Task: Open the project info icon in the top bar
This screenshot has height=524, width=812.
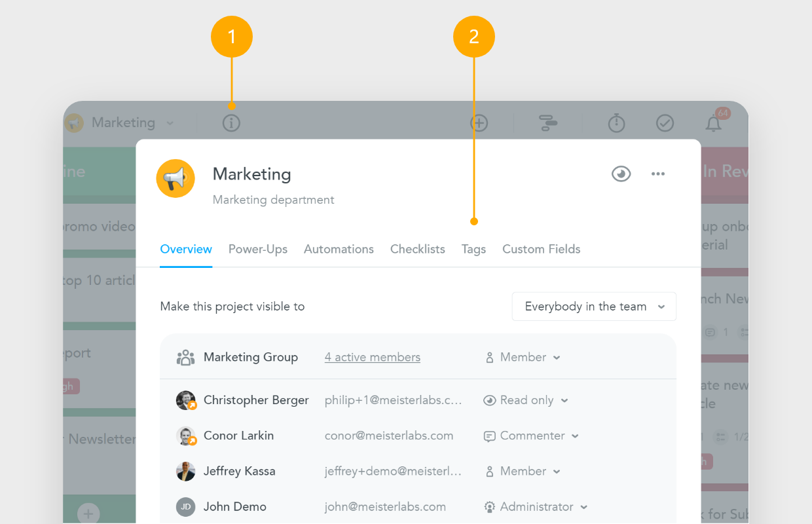Action: [x=231, y=123]
